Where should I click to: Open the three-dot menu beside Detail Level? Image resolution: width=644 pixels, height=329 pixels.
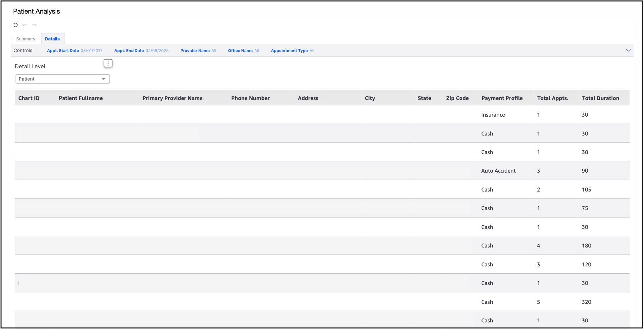point(108,63)
